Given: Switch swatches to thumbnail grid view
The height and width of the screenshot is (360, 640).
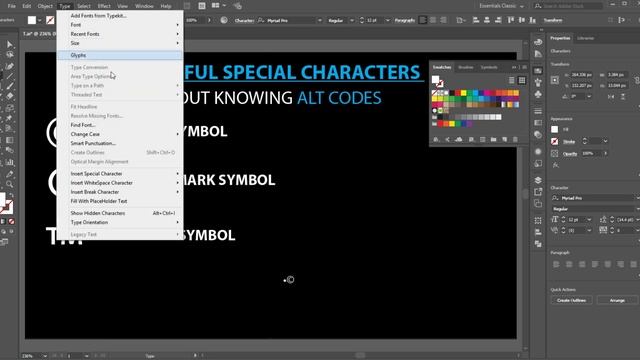Looking at the screenshot, I should (x=522, y=80).
